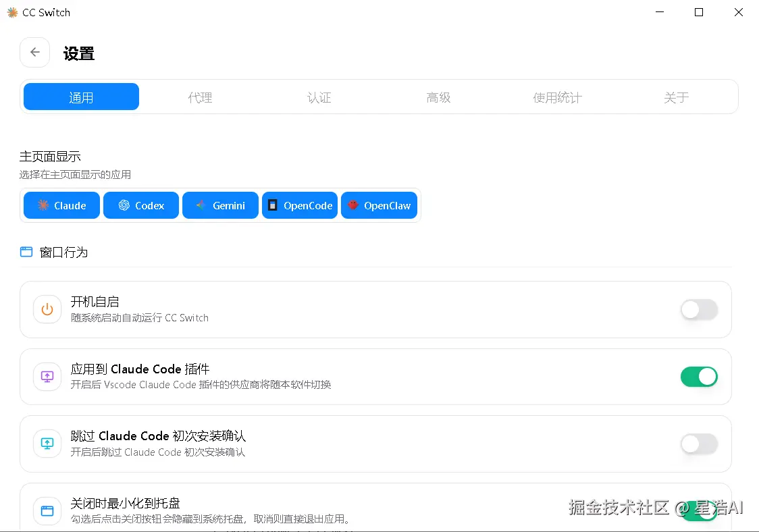Open the 认证 tab
Viewport: 759px width, 532px height.
[319, 97]
